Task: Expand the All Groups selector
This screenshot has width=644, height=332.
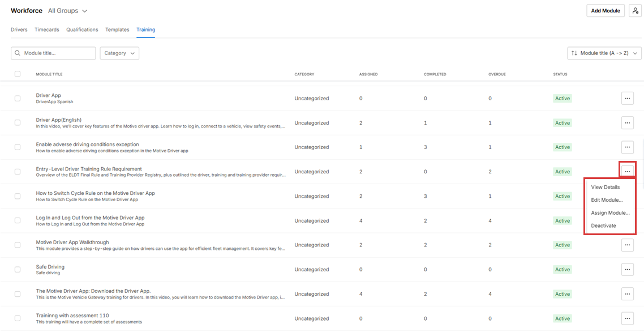Action: coord(68,11)
